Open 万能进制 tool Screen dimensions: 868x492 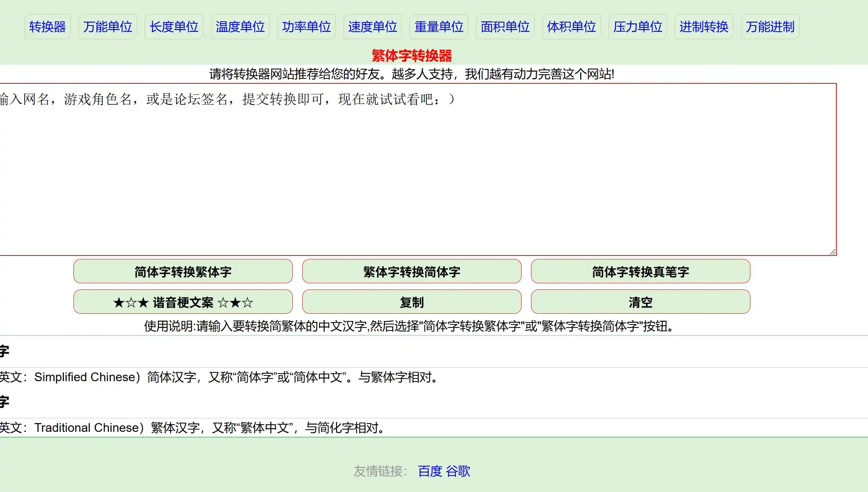click(x=770, y=27)
